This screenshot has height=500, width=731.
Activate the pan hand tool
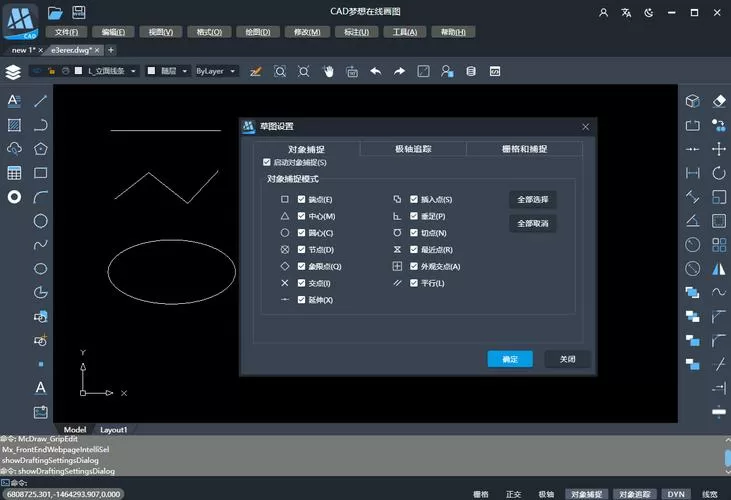[x=328, y=71]
